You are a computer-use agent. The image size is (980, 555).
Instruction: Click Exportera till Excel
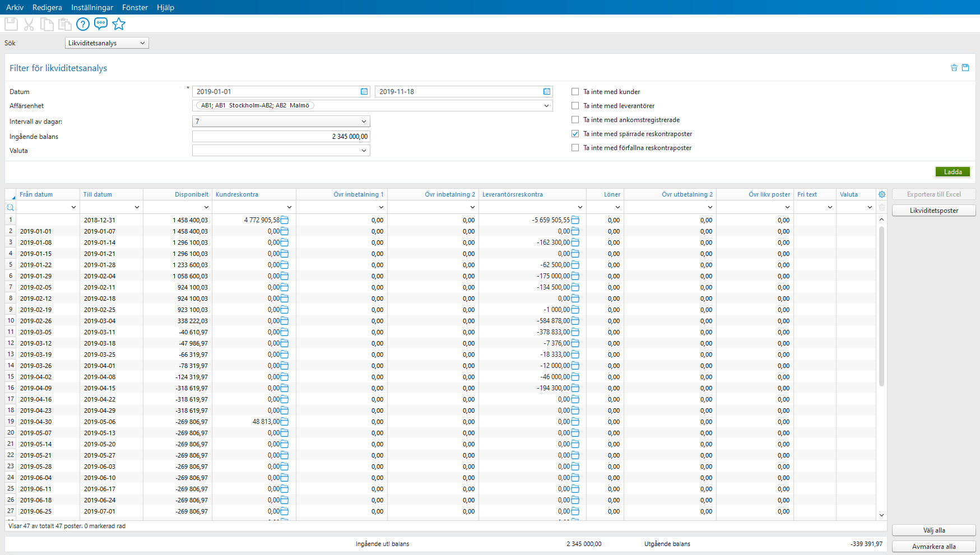point(933,194)
